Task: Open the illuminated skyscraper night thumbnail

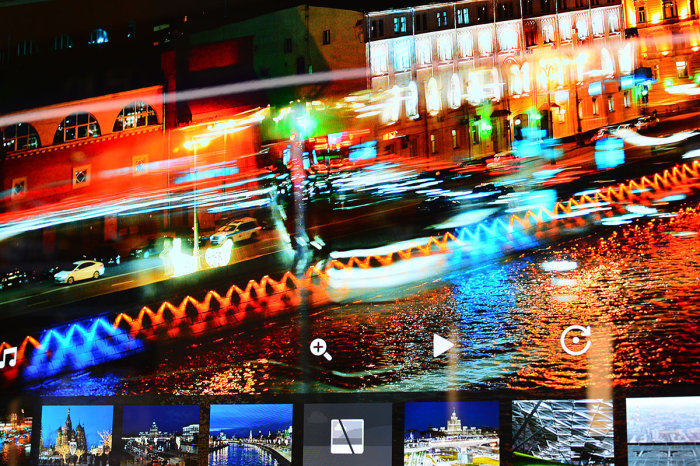Action: coord(451,434)
